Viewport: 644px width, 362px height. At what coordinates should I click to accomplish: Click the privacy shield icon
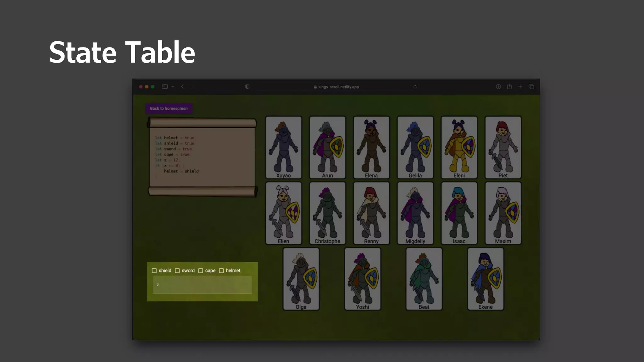pyautogui.click(x=247, y=87)
